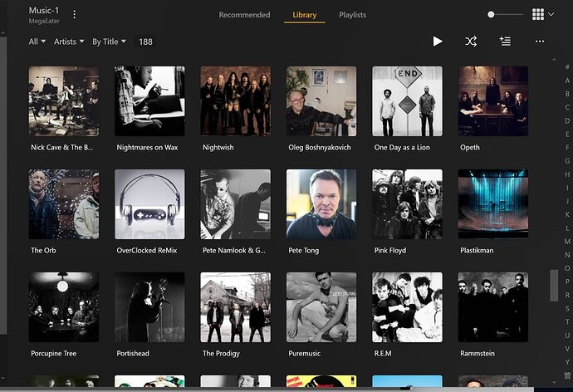This screenshot has width=573, height=392.
Task: Switch to the Library tab
Action: point(305,15)
